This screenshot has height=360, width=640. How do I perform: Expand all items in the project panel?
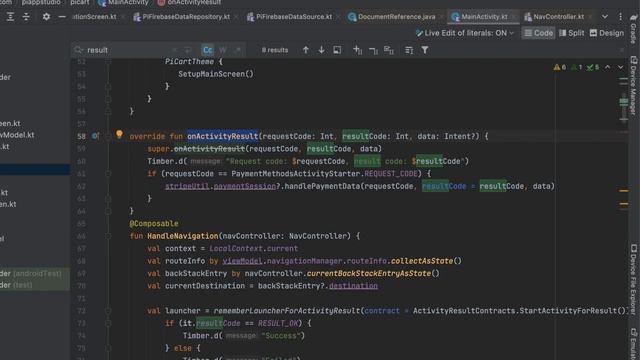click(x=10, y=17)
